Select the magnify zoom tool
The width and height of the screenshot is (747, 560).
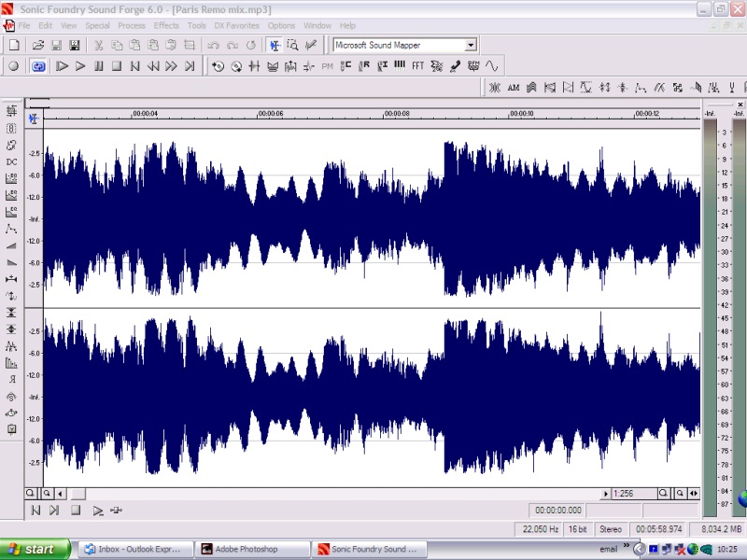(292, 45)
